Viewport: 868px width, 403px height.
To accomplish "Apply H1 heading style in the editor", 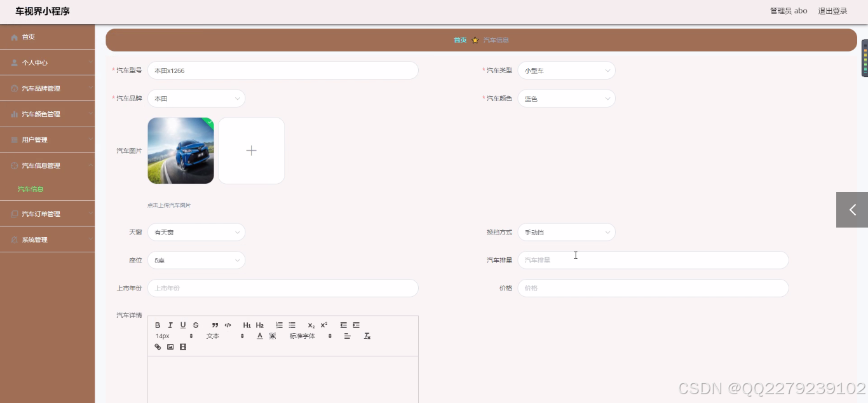I will 247,325.
